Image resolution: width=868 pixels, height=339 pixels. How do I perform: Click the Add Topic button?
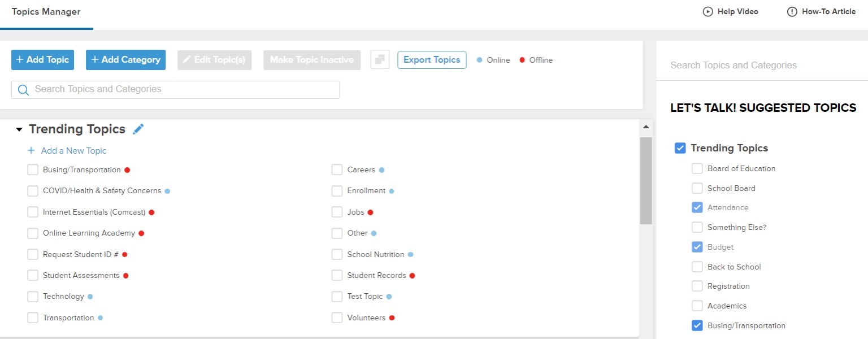pyautogui.click(x=42, y=60)
